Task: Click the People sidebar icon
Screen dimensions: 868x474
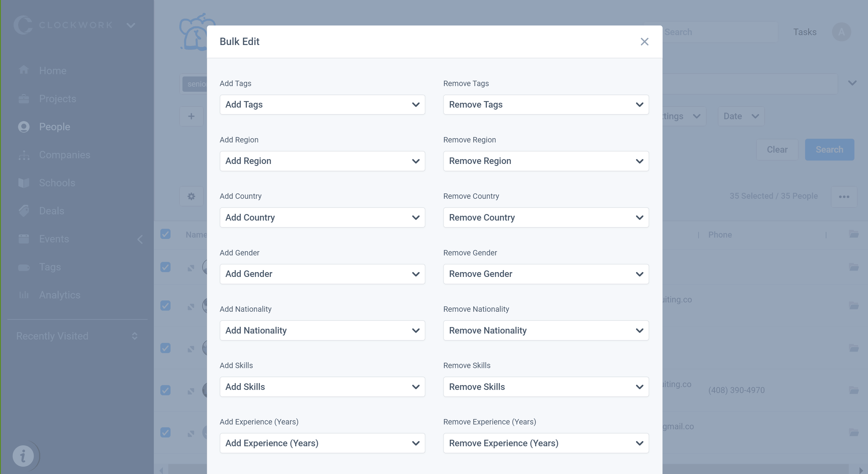Action: [x=23, y=127]
